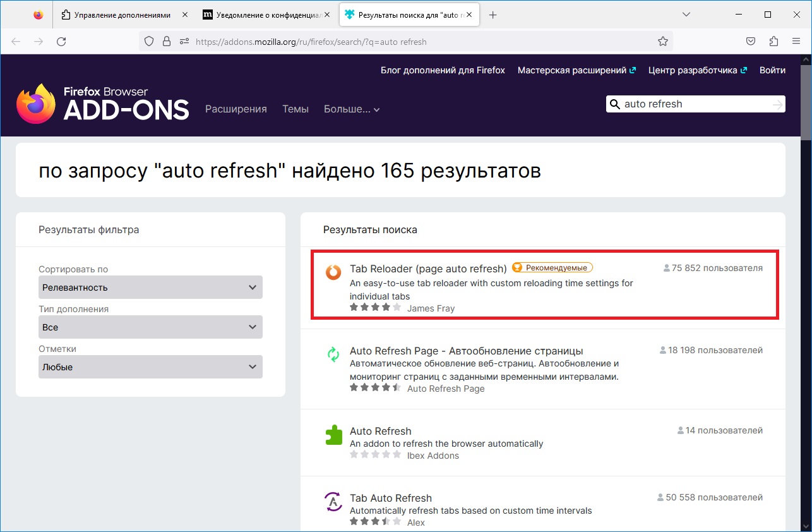This screenshot has width=812, height=532.
Task: Open Темы section
Action: [x=296, y=109]
